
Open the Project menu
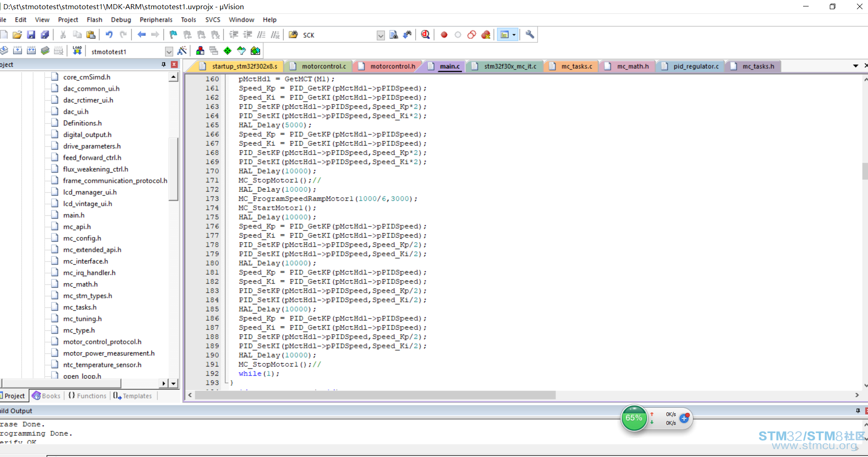pyautogui.click(x=68, y=20)
